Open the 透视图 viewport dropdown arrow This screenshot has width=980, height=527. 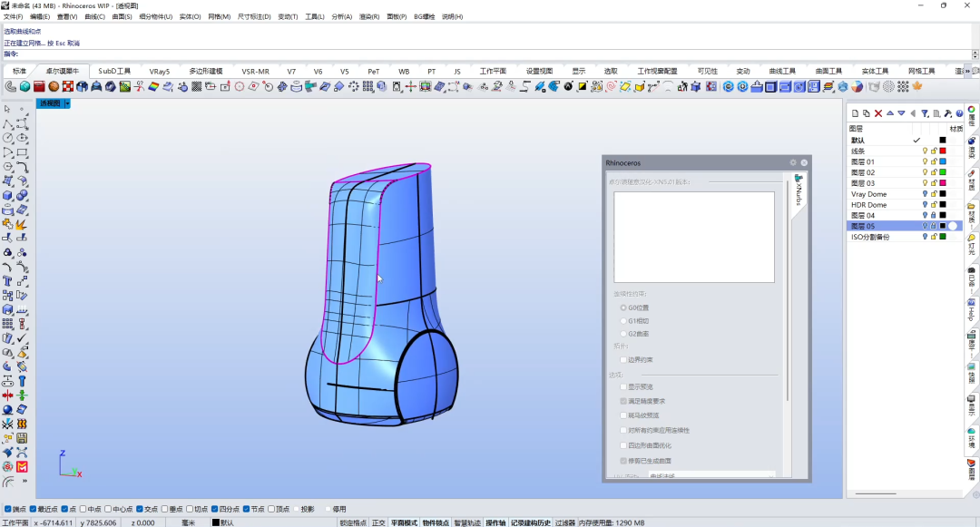[x=67, y=103]
